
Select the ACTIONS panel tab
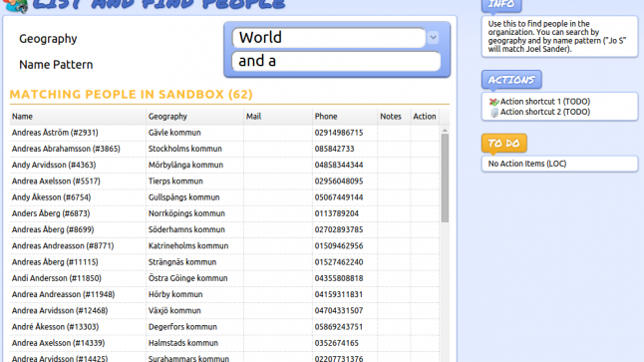point(511,80)
